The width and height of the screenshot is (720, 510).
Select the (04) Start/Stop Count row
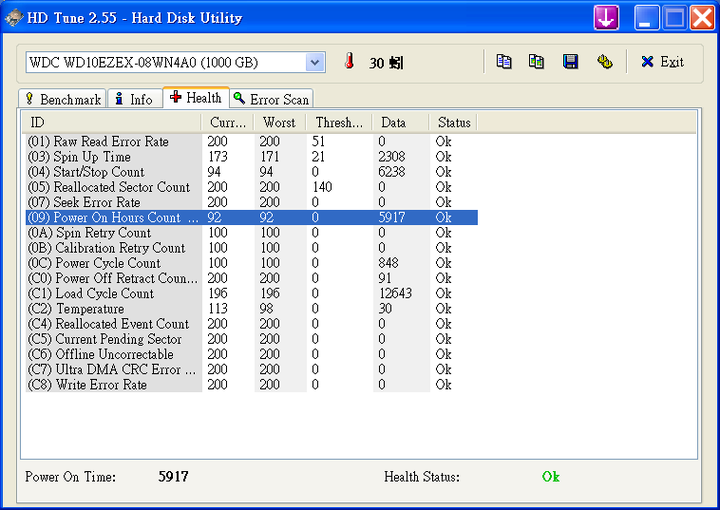[252, 172]
